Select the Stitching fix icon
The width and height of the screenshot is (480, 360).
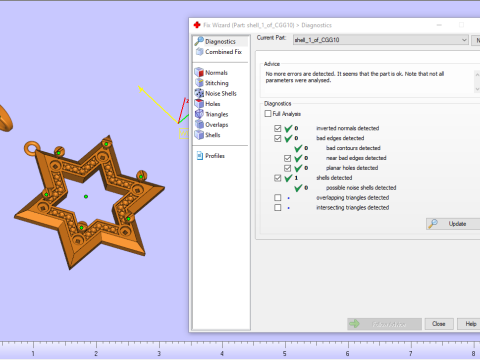(199, 83)
